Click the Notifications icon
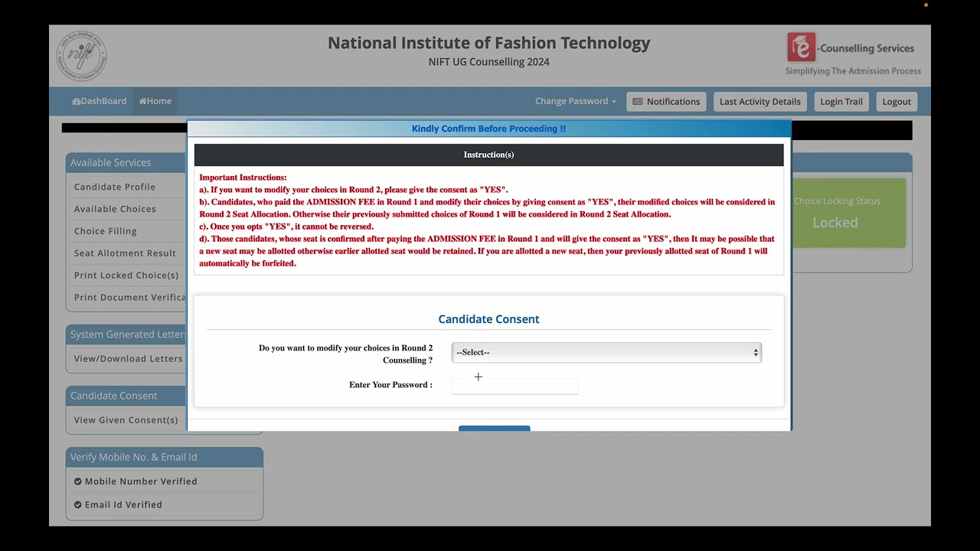The width and height of the screenshot is (980, 551). coord(637,102)
